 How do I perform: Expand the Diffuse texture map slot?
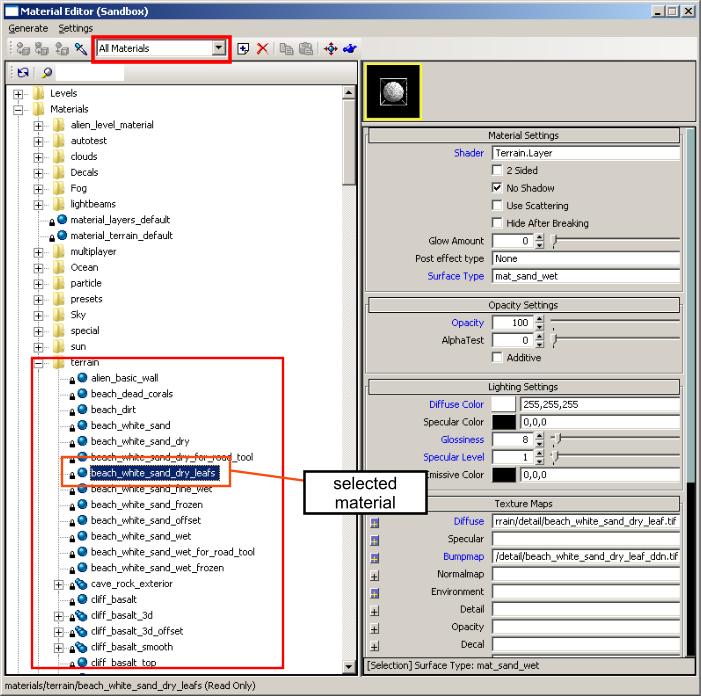(x=376, y=522)
